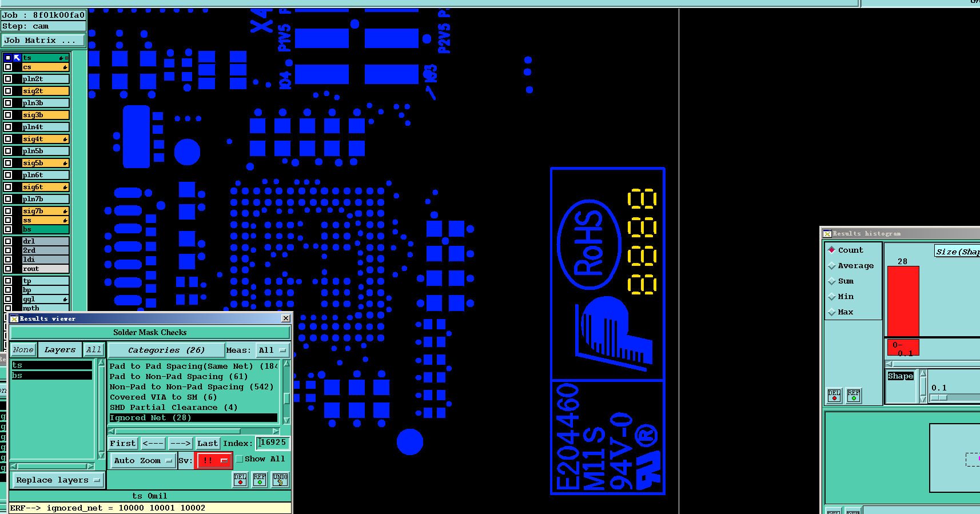980x514 pixels.
Task: Click REF icon in Results histogram
Action: pos(854,396)
